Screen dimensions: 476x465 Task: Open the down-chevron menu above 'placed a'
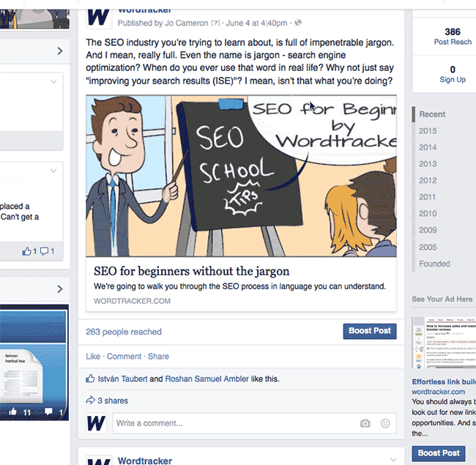tap(53, 171)
